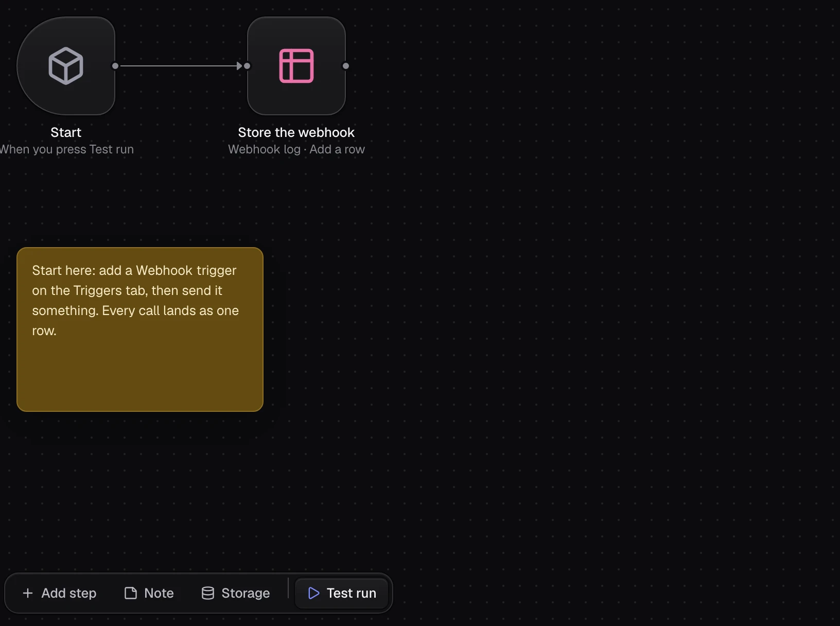Viewport: 840px width, 626px height.
Task: Click the "When you press Test run" subtitle
Action: click(66, 149)
